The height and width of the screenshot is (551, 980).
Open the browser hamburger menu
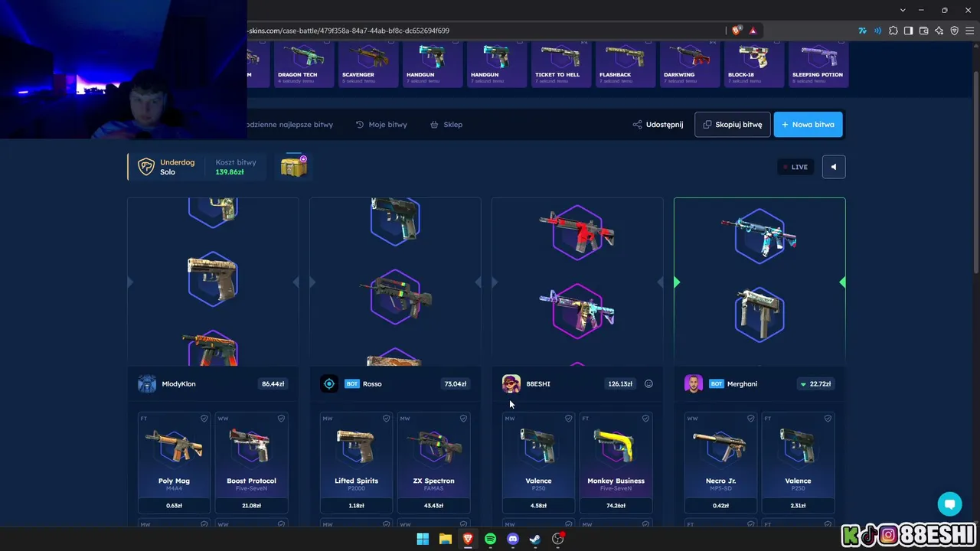pos(969,31)
